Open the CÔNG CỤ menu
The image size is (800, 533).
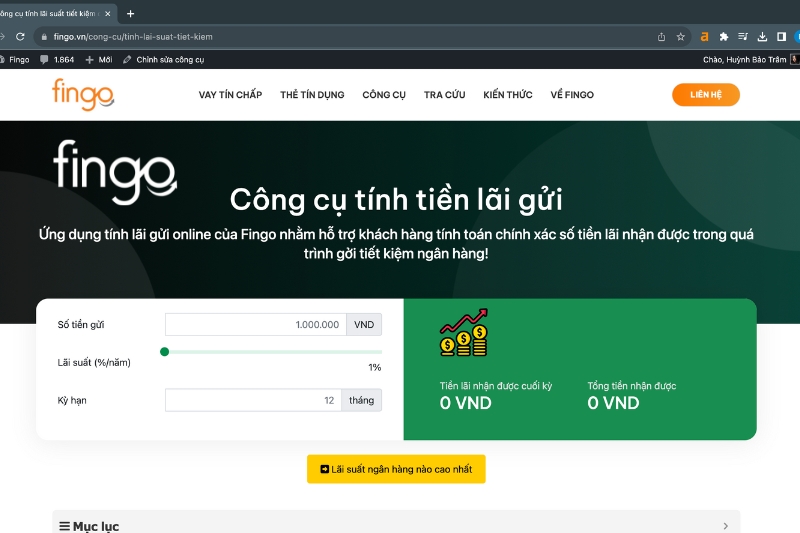point(384,95)
